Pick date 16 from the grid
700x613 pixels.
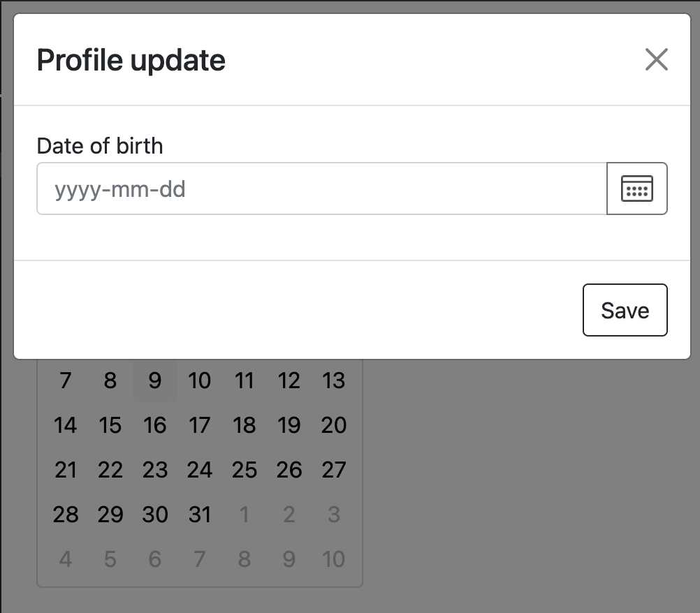click(x=154, y=425)
